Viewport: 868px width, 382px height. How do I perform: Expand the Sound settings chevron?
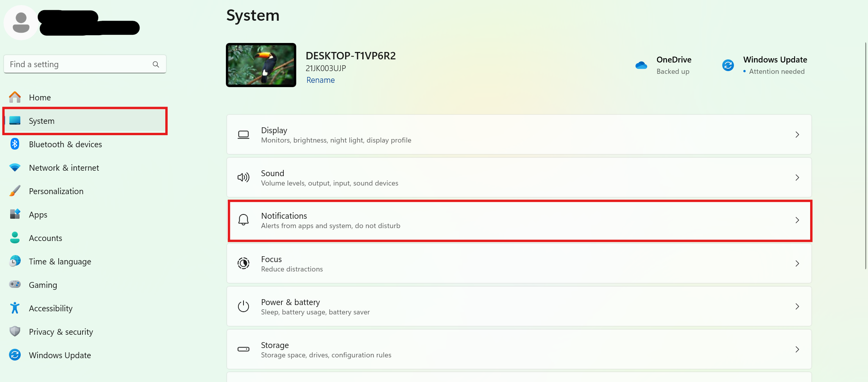click(x=797, y=178)
